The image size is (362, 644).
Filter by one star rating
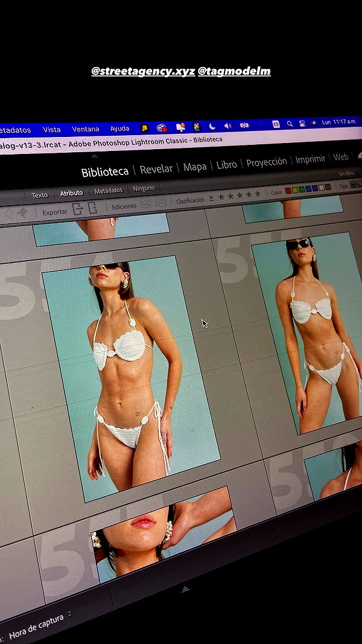point(221,197)
